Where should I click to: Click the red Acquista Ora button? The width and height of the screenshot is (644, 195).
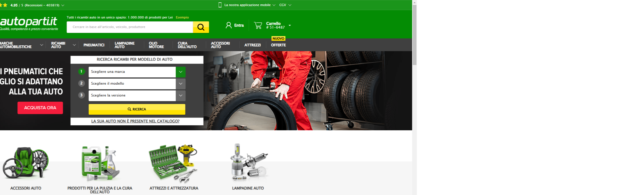click(x=40, y=108)
